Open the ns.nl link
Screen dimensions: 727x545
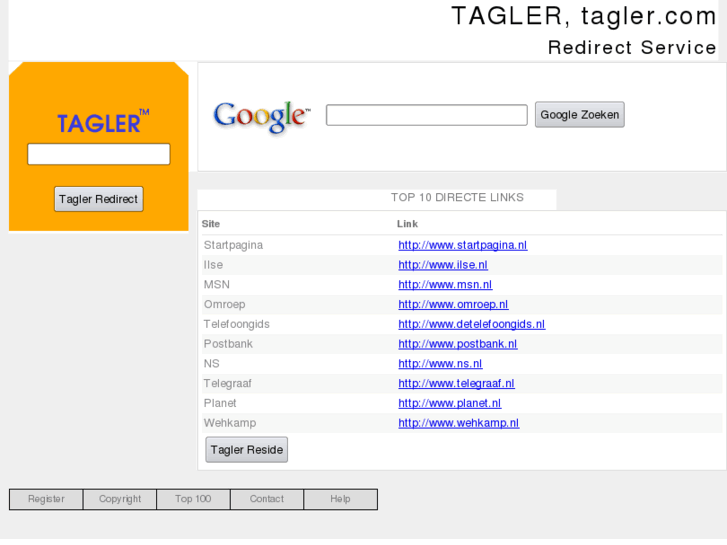click(x=440, y=364)
